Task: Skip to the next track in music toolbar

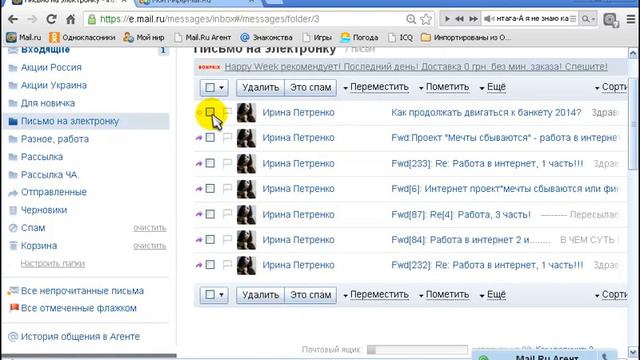Action: point(473,19)
